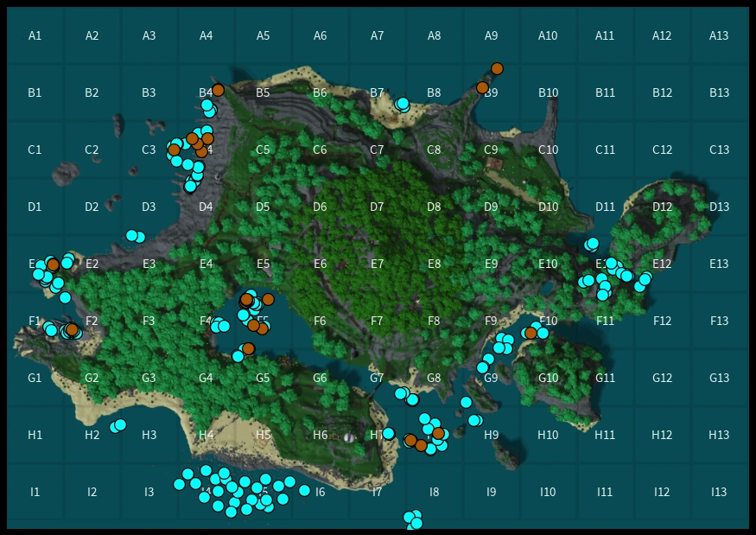This screenshot has width=756, height=535.
Task: Click the orange marker beside the B4 label
Action: click(x=218, y=90)
